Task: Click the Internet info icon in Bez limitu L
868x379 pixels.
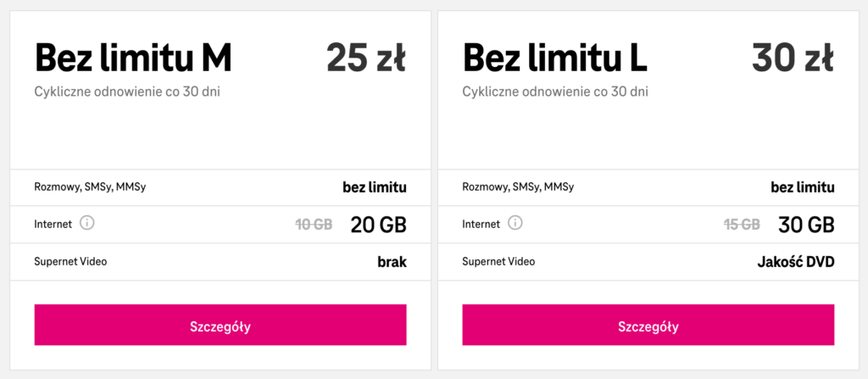Action: (x=515, y=224)
